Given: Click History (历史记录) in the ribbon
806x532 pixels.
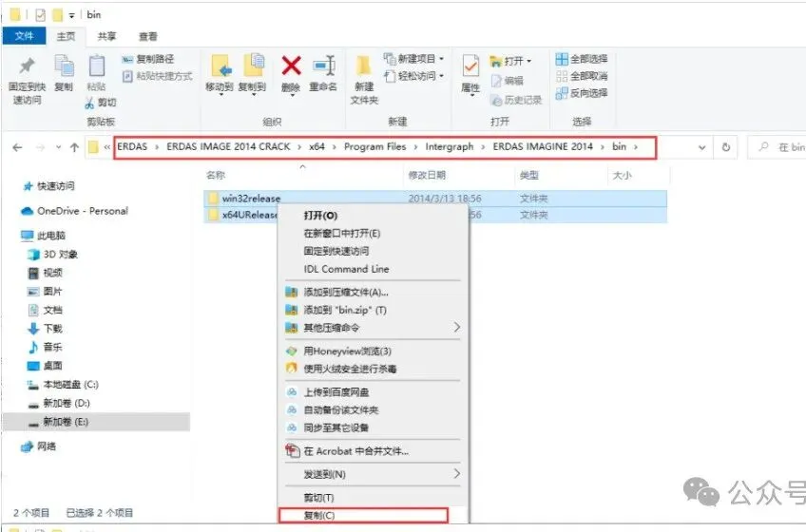Looking at the screenshot, I should point(516,100).
